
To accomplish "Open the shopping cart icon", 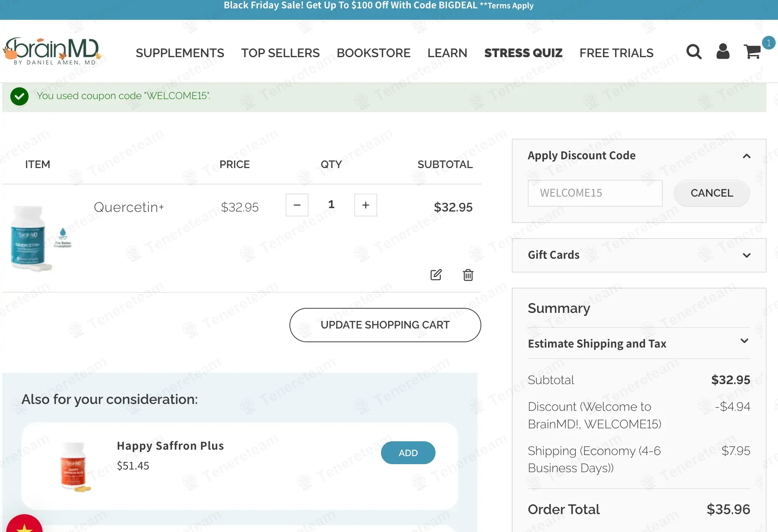I will 752,52.
